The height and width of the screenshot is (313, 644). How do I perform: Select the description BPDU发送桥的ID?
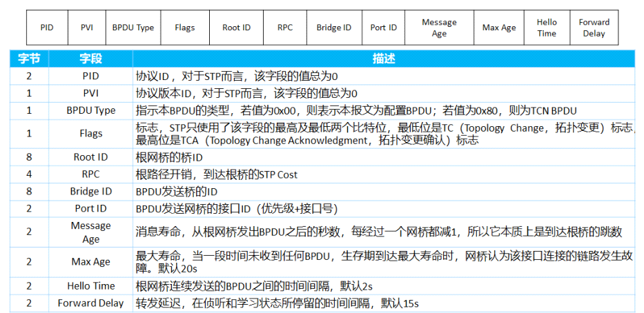point(177,192)
